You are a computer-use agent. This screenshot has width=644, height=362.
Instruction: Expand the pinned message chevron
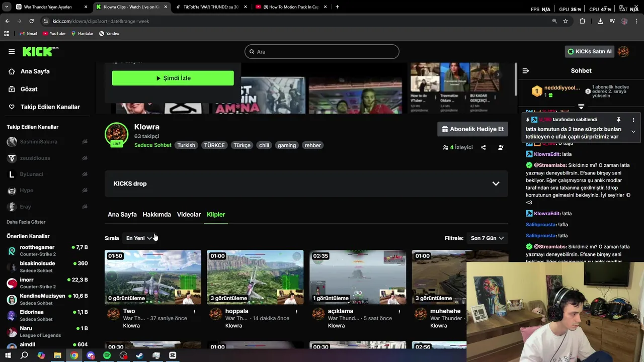coord(633,132)
